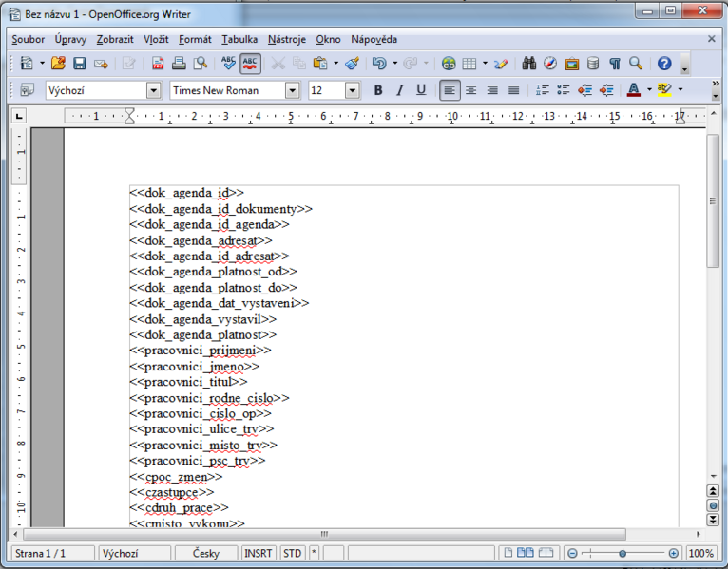This screenshot has width=728, height=569.
Task: Click the Zoom magnifier icon
Action: click(x=636, y=63)
